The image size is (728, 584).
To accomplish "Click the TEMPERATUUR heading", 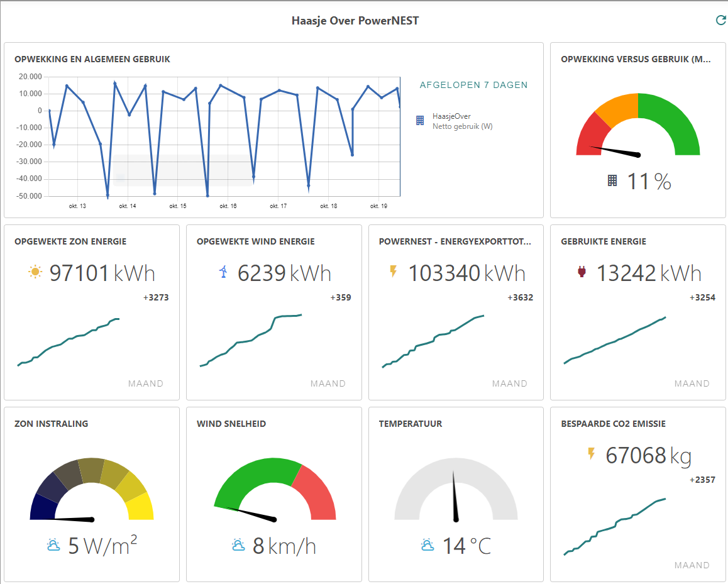I will pos(411,423).
